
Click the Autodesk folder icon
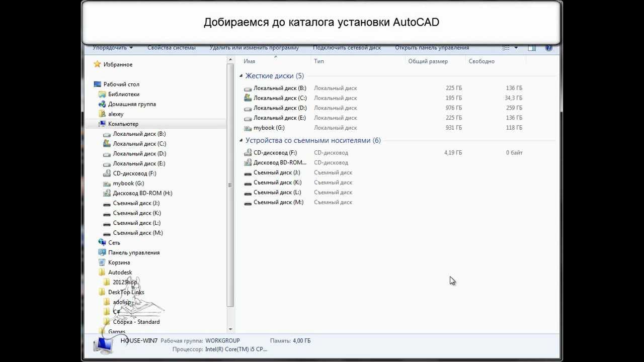pyautogui.click(x=102, y=273)
